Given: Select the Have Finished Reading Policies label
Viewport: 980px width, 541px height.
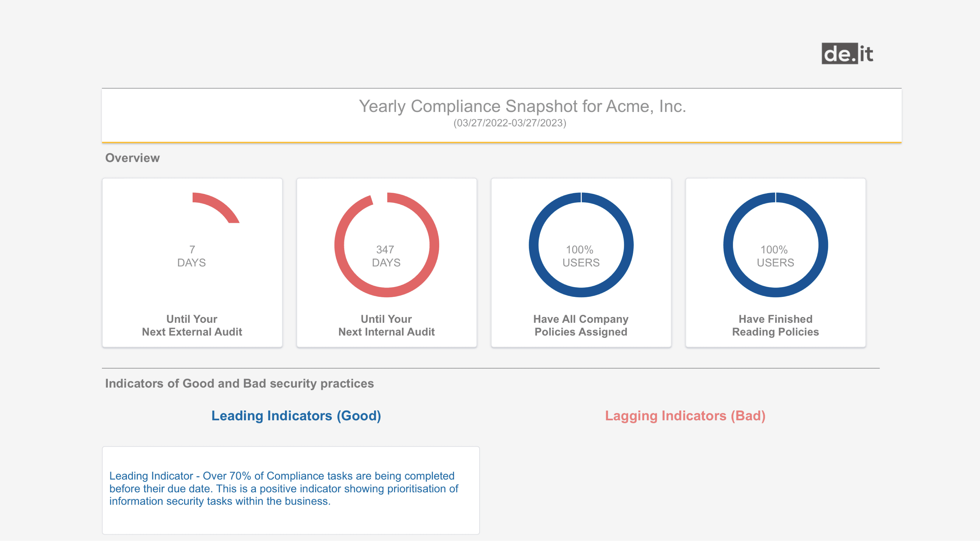Looking at the screenshot, I should [775, 325].
